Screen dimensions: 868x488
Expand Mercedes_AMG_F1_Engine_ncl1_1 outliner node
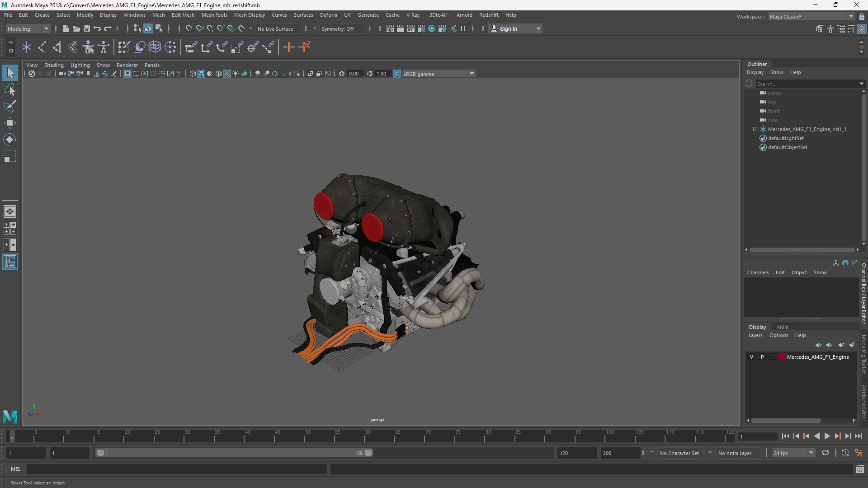point(755,129)
